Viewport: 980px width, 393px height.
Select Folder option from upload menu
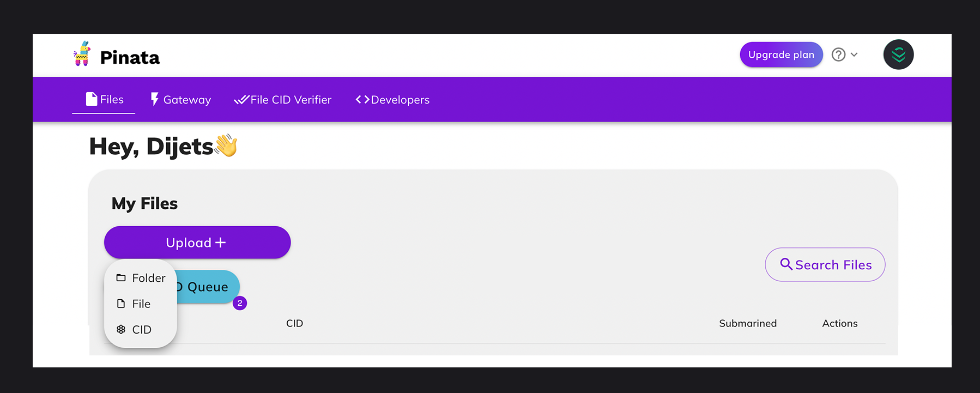point(148,278)
